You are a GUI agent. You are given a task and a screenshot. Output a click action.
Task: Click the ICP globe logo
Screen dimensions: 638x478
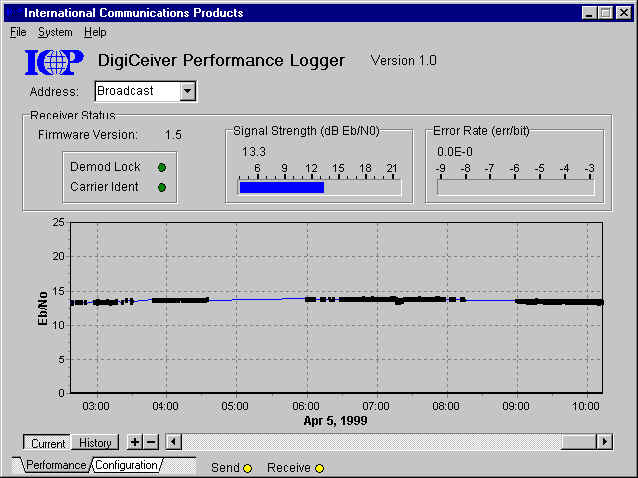pos(54,62)
